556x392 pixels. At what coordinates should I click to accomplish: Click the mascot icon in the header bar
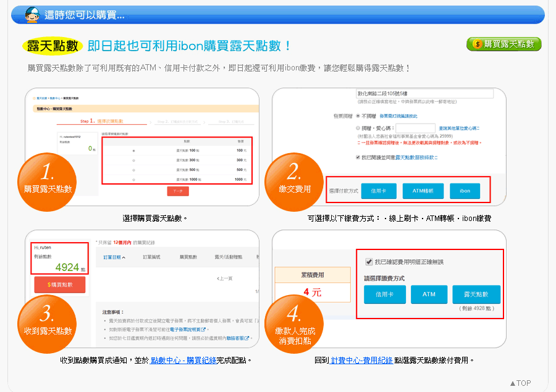(x=33, y=14)
